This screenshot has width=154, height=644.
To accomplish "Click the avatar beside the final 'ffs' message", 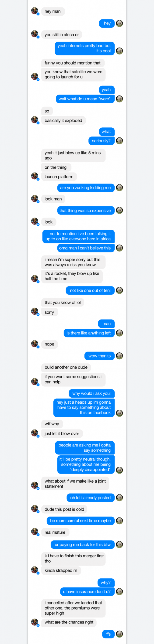I will [x=119, y=634].
